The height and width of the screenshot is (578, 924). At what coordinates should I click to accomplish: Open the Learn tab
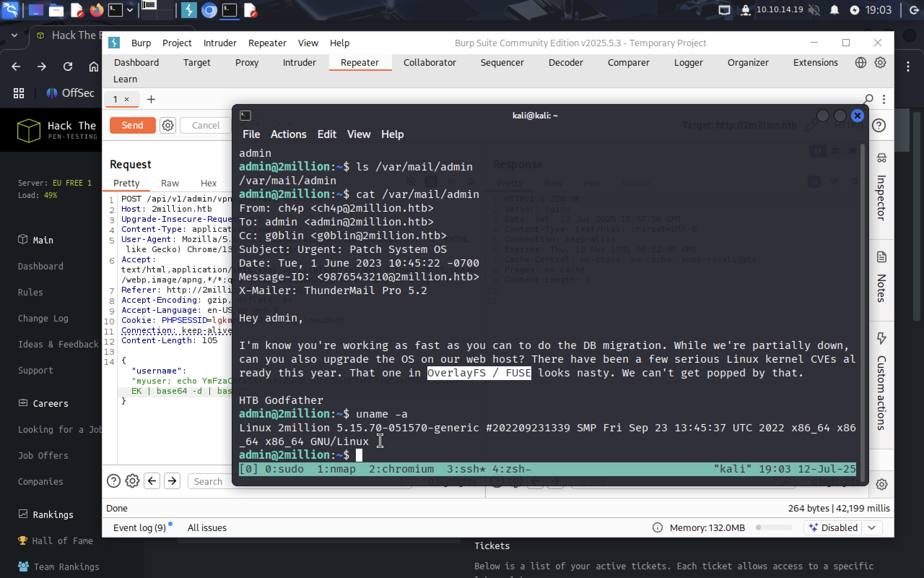[125, 79]
